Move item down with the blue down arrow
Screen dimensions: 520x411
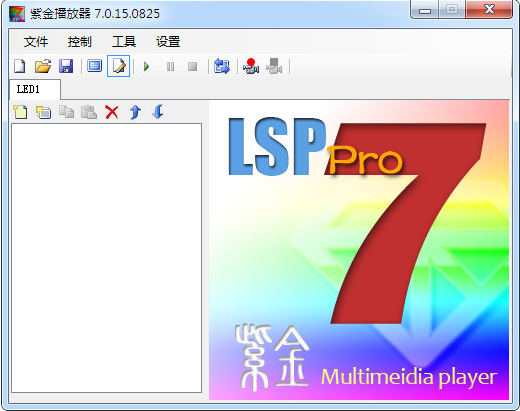point(158,112)
